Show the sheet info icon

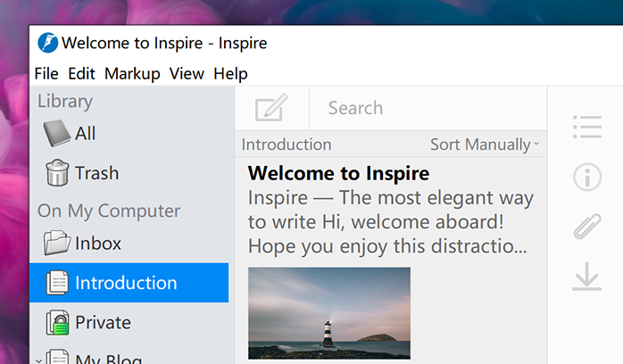point(586,178)
